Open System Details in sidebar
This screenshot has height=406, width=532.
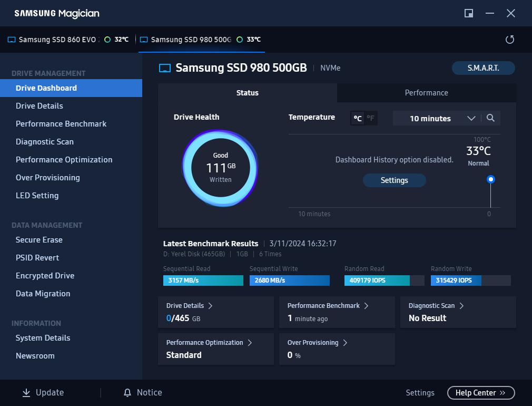point(71,338)
